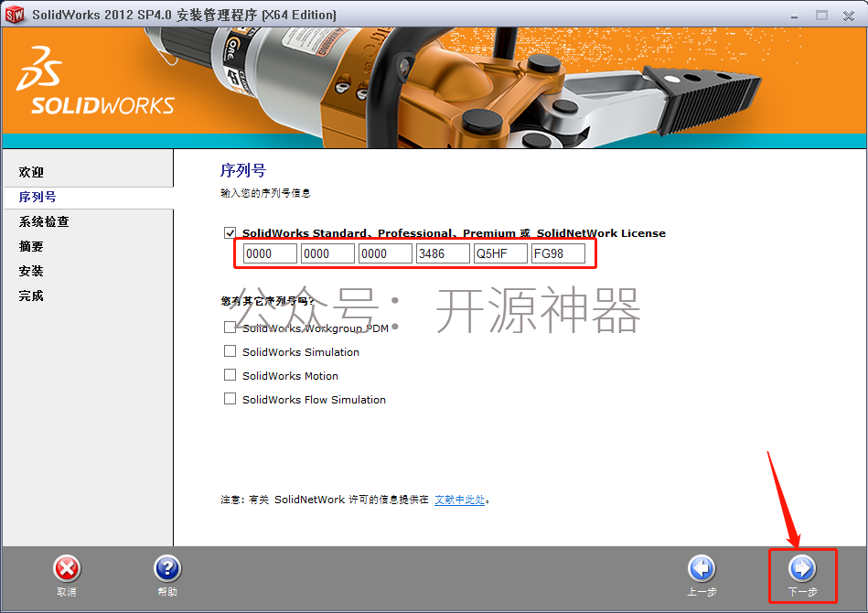Select the 序列号 step in sidebar

coord(38,197)
